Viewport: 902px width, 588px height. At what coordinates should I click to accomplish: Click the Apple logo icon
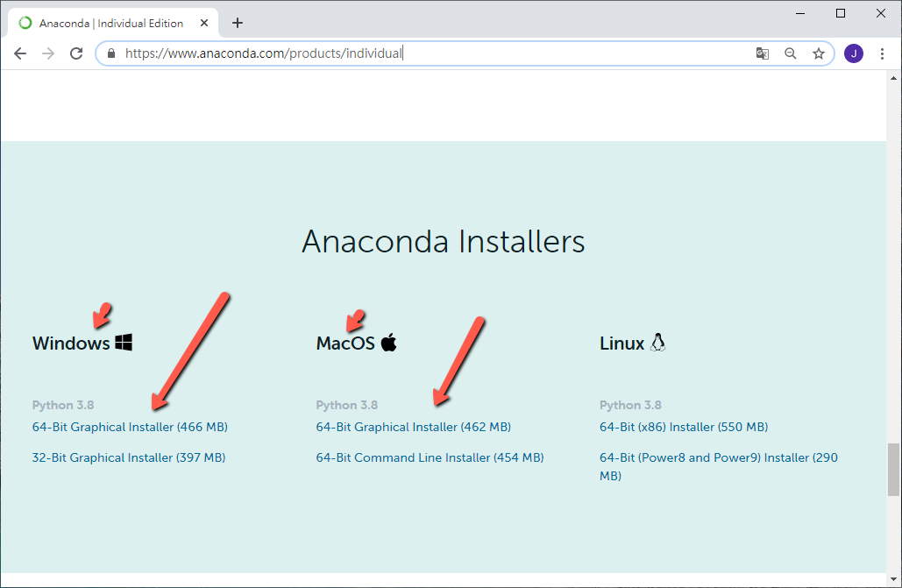tap(389, 343)
